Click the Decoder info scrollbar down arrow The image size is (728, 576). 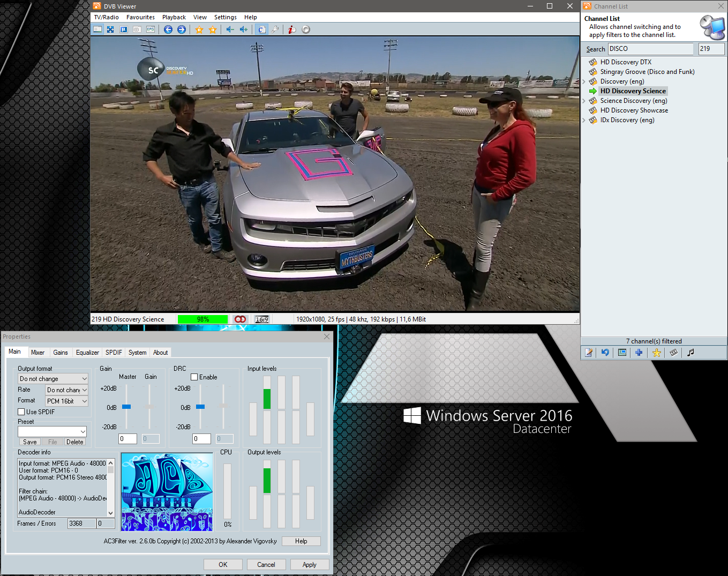click(111, 513)
